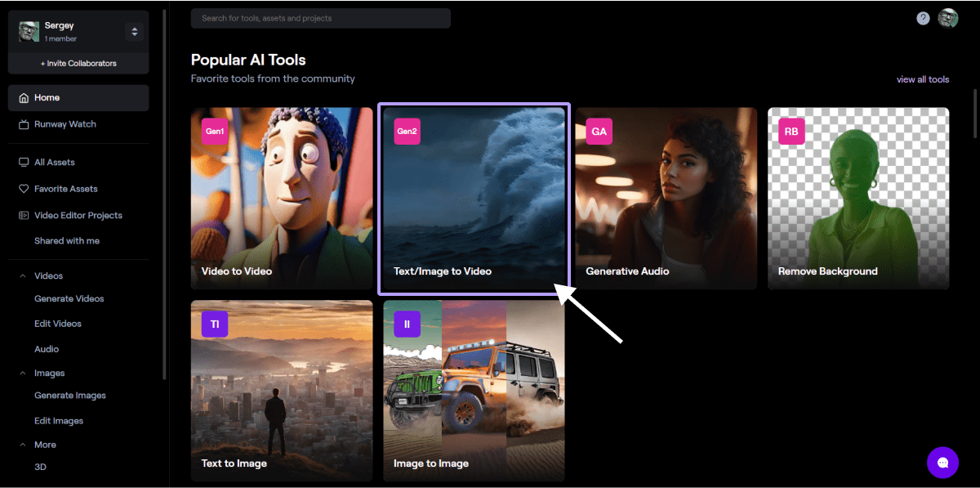Open the Generative Audio tool card
Screen dimensions: 980x488
[666, 198]
